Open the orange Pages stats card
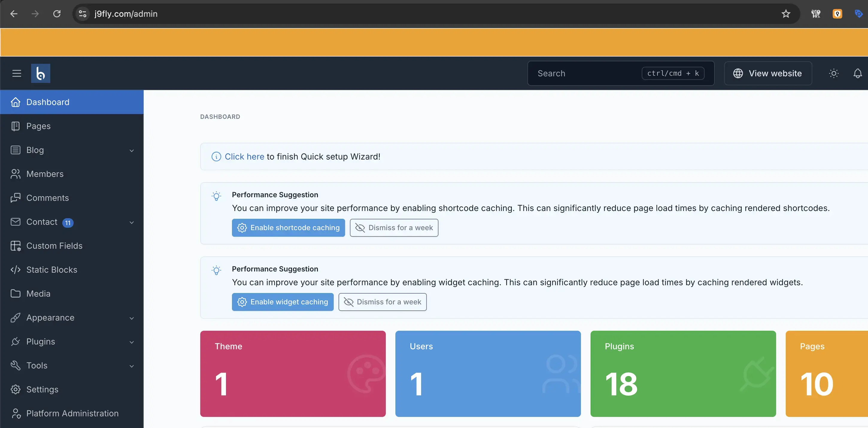 [827, 374]
